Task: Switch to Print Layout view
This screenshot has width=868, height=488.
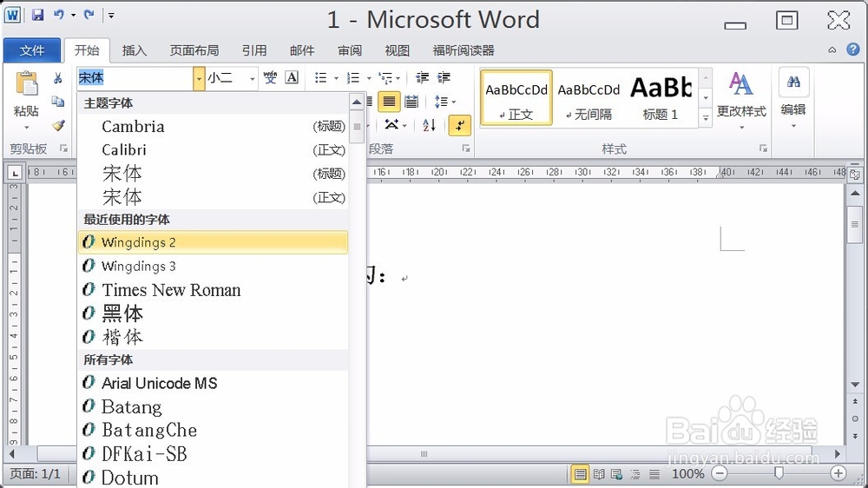Action: [x=580, y=474]
